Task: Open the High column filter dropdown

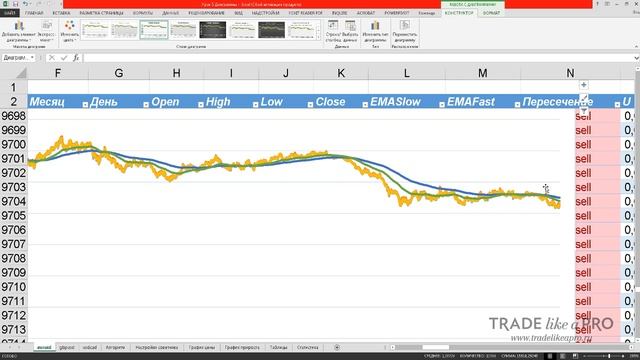Action: [x=255, y=104]
